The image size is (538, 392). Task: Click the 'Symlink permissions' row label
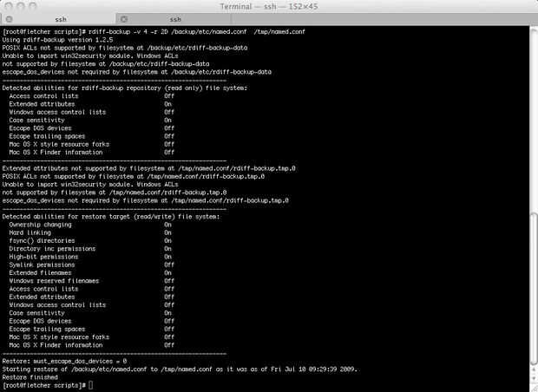click(x=43, y=265)
